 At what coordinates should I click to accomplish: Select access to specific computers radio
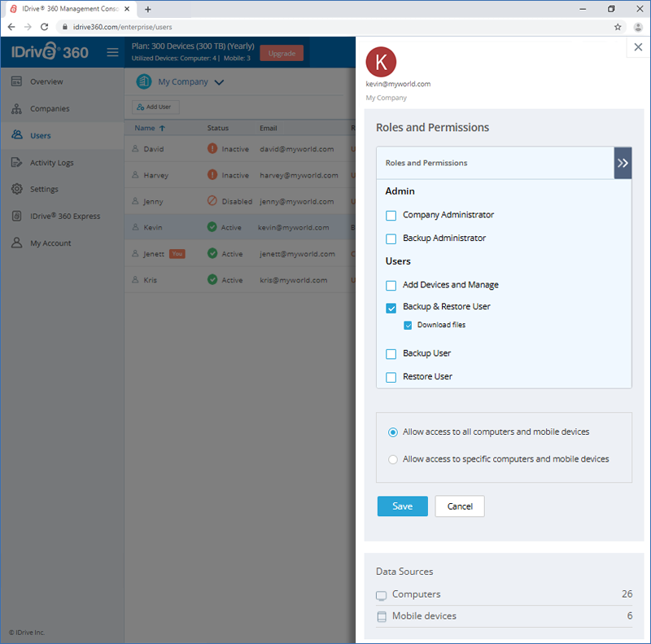(x=393, y=459)
